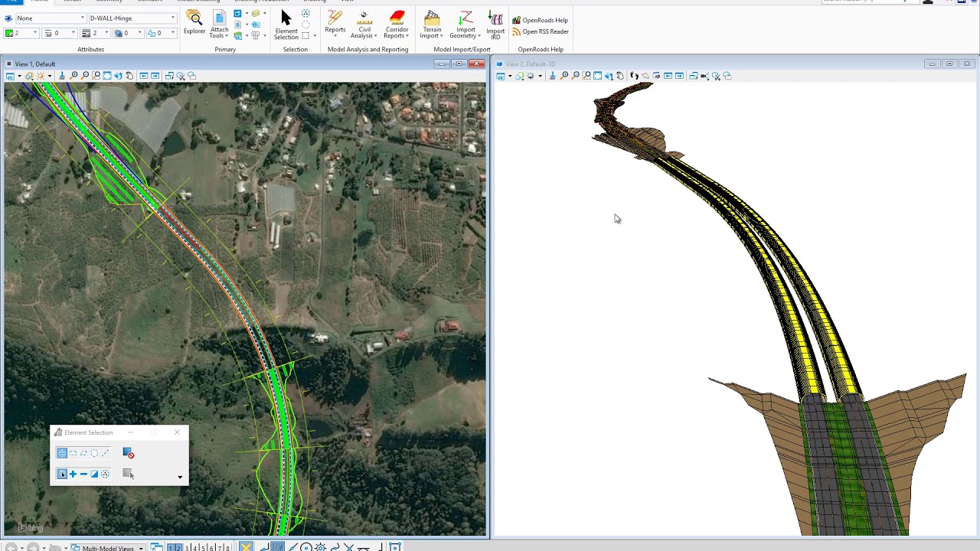The height and width of the screenshot is (551, 980).
Task: Click Rotate View icon in View 2 toolbar
Action: tap(609, 76)
